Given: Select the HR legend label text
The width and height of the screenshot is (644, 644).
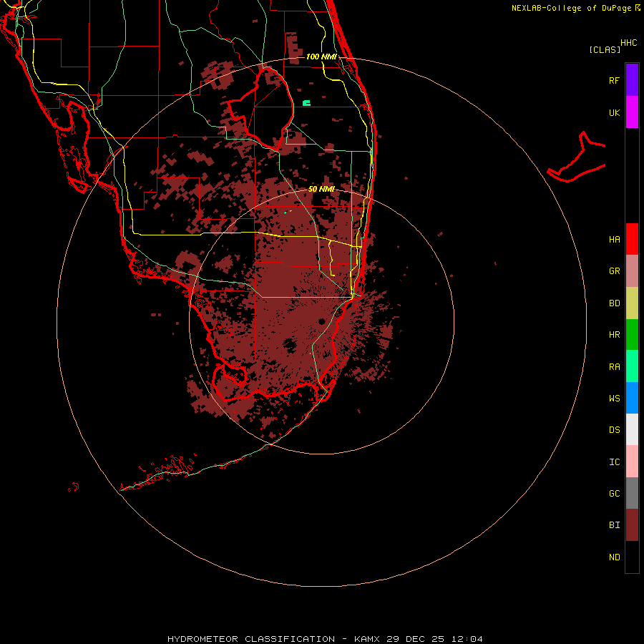Looking at the screenshot, I should tap(614, 335).
